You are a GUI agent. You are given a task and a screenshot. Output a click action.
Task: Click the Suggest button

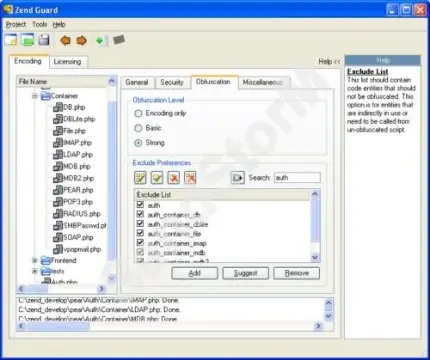tap(246, 273)
